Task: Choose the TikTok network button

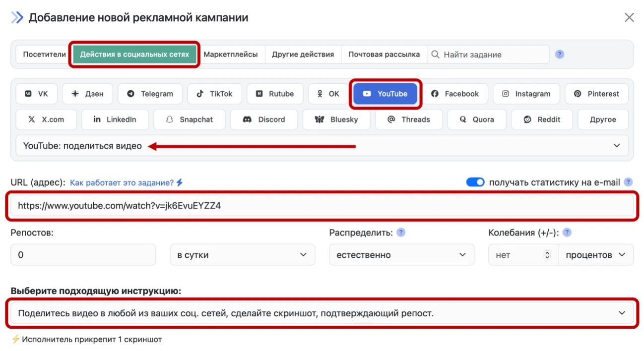Action: point(214,94)
